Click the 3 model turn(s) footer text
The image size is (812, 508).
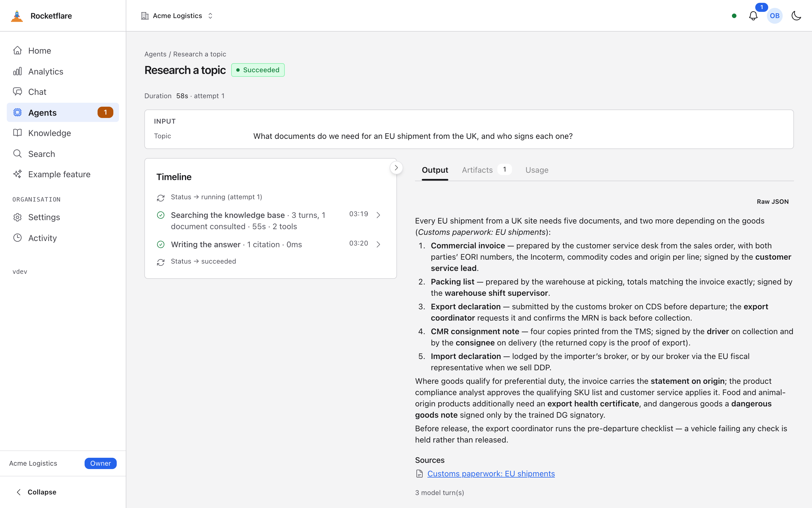click(x=440, y=492)
